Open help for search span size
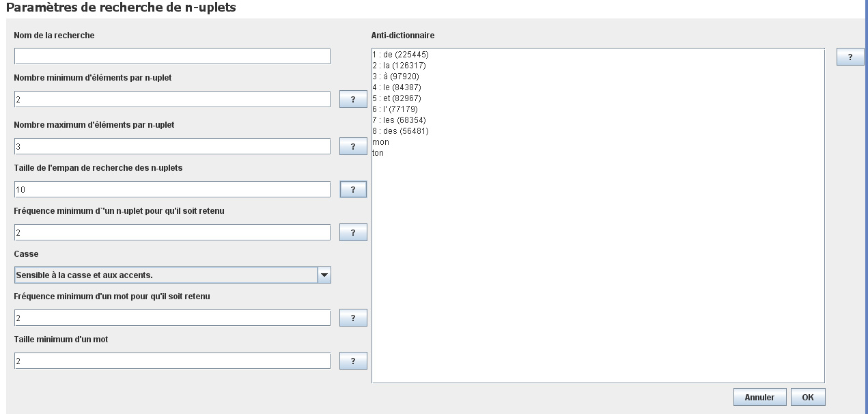 pyautogui.click(x=353, y=189)
